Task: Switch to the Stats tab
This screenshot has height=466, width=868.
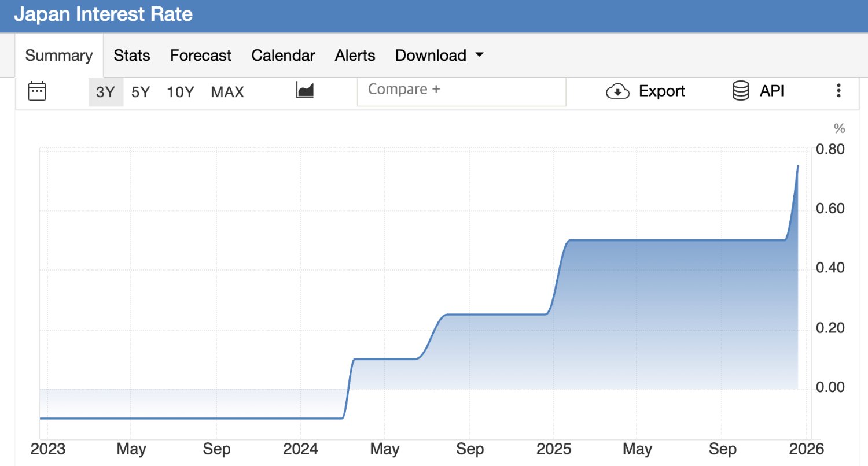Action: coord(132,56)
